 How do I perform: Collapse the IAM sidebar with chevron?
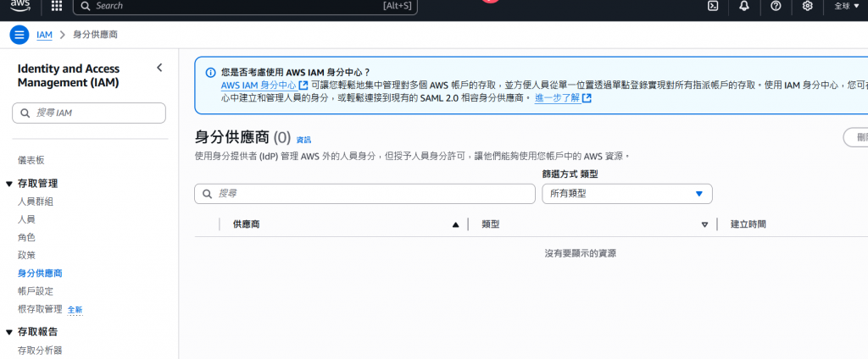pos(159,68)
